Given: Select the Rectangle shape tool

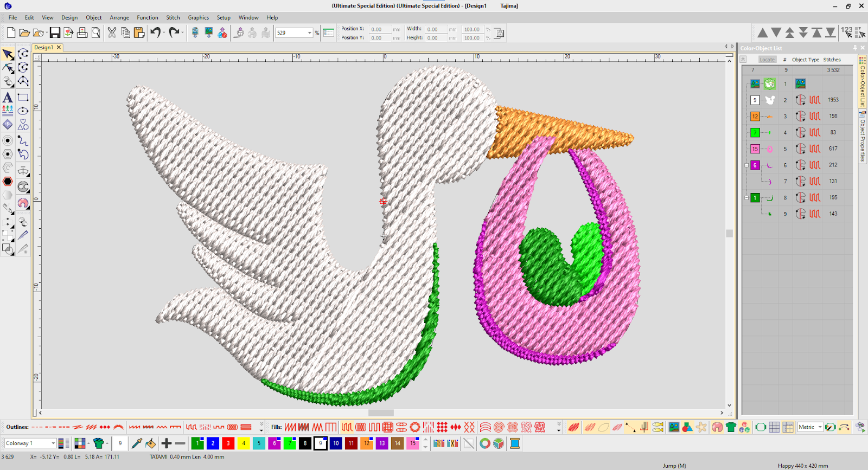Looking at the screenshot, I should [x=23, y=98].
